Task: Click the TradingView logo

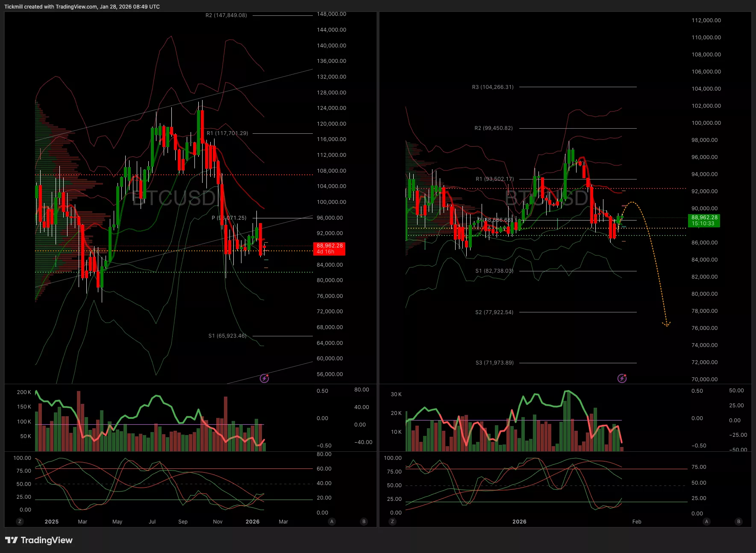Action: [39, 540]
